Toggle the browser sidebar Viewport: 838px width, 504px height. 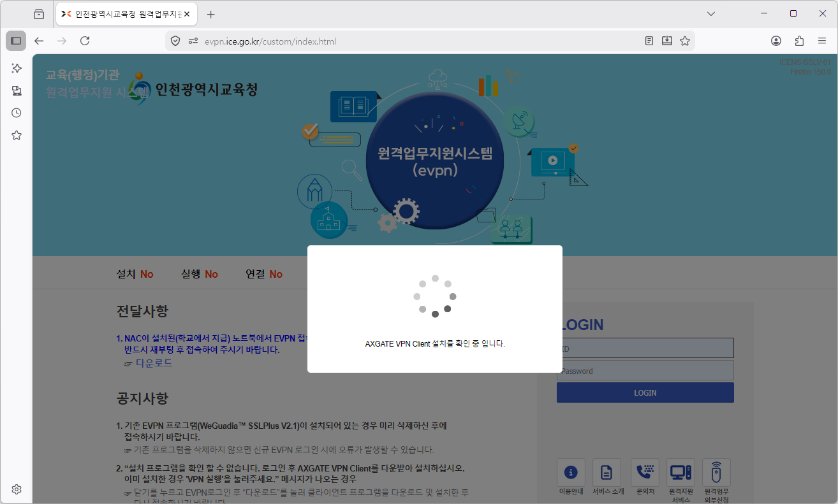(x=16, y=41)
